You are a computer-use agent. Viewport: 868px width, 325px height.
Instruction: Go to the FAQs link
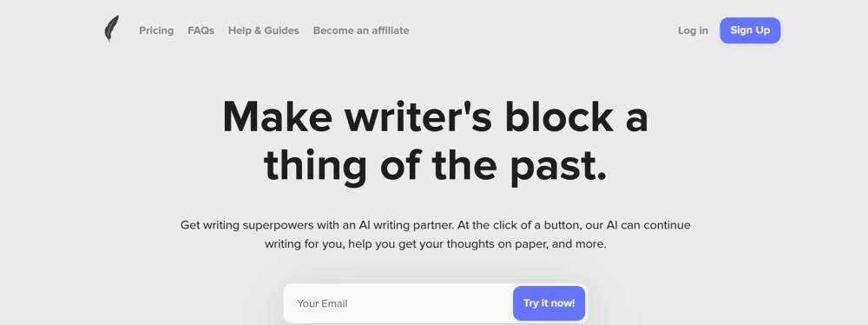201,30
